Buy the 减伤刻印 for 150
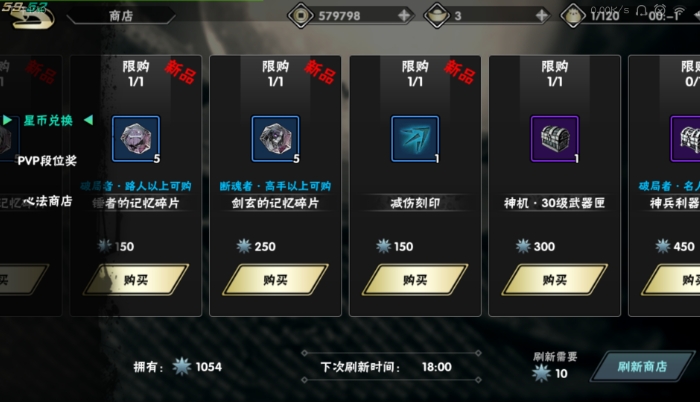Screen dimensions: 700x403 pos(415,280)
